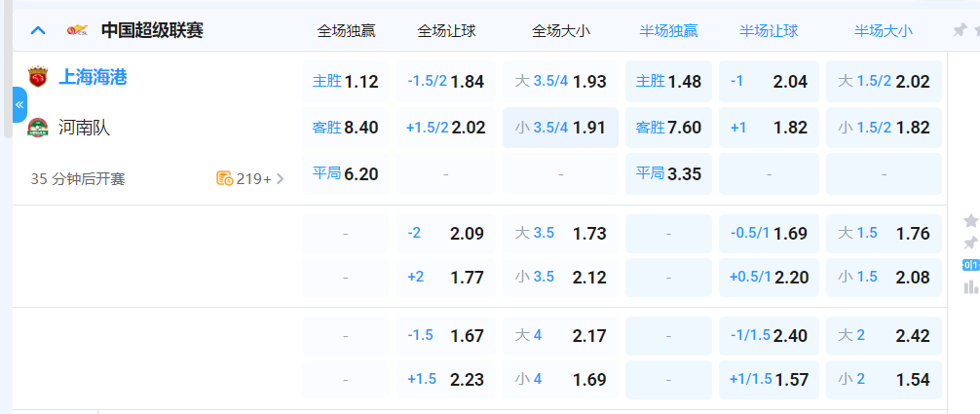Click the 上海海港 team crest icon

coord(38,78)
